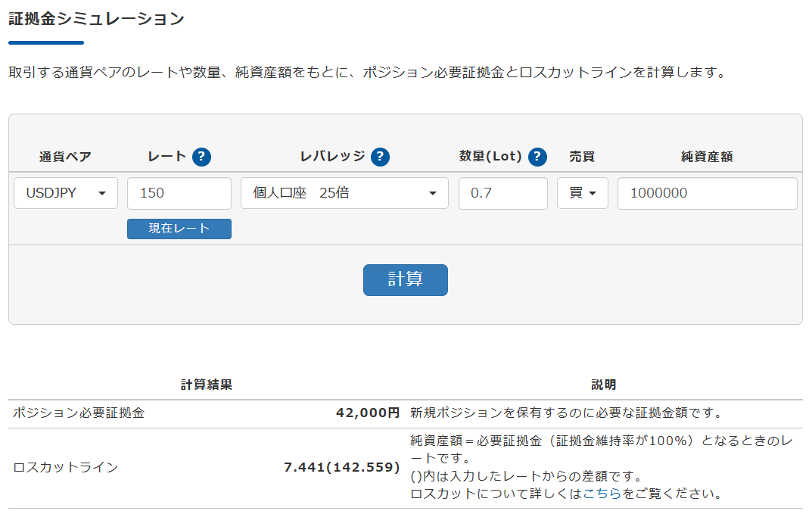Click the 42,000円 required margin result
812x511 pixels.
[367, 413]
